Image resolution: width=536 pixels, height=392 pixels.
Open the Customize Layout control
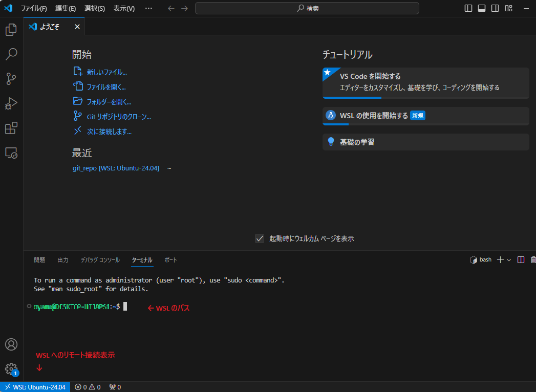coord(508,8)
